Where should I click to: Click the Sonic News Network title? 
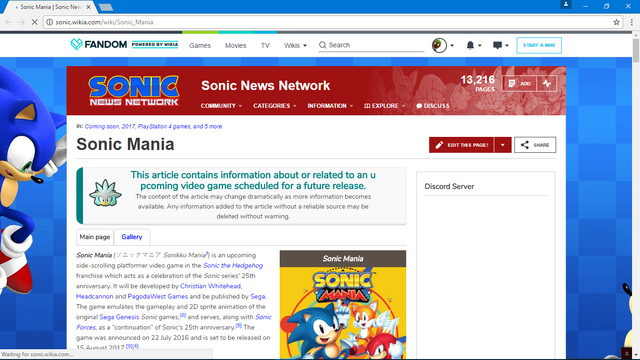point(265,86)
